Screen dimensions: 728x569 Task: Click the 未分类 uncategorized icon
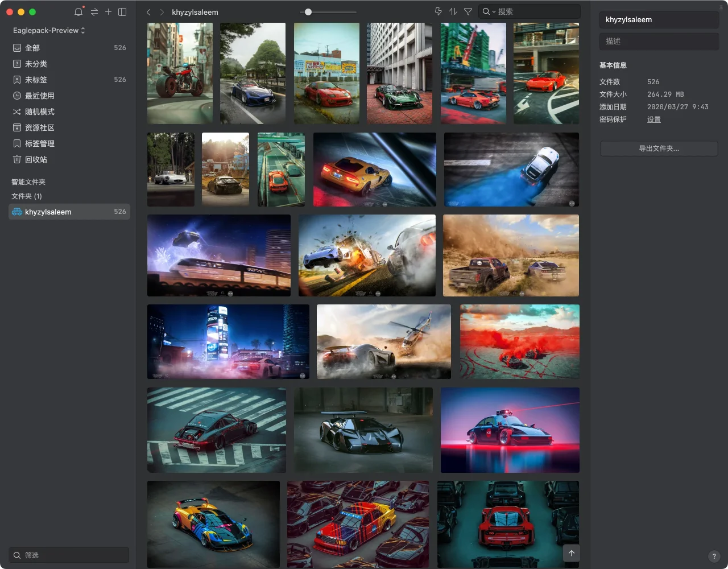[17, 64]
